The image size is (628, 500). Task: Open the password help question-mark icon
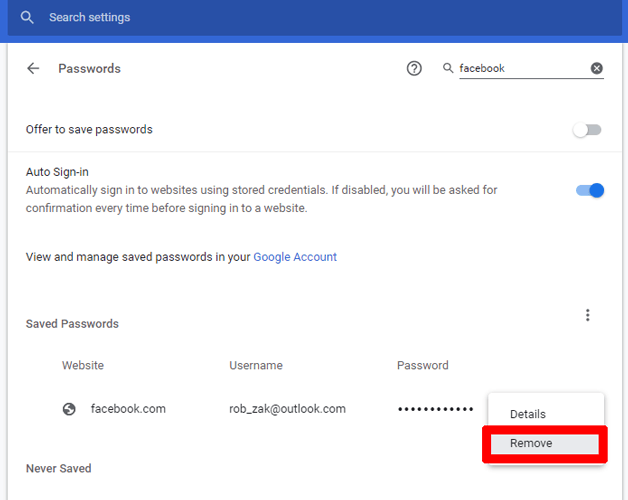pyautogui.click(x=414, y=69)
